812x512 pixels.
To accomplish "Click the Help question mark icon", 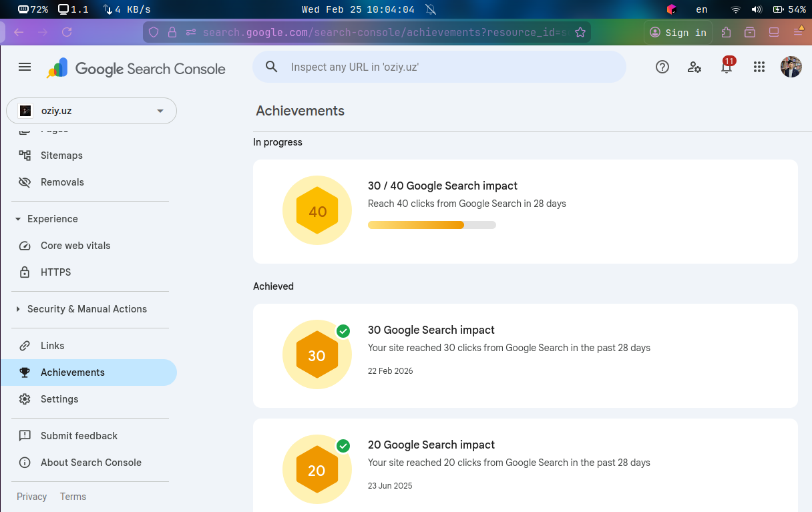I will pos(662,67).
